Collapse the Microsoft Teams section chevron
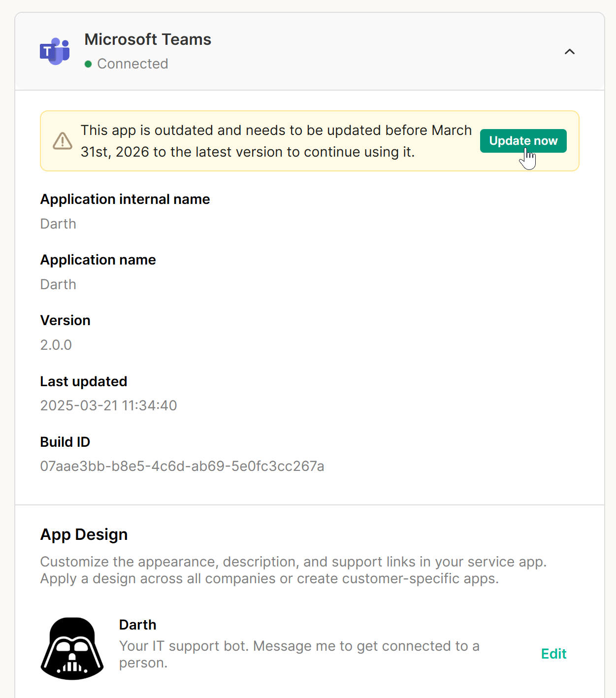 tap(569, 52)
